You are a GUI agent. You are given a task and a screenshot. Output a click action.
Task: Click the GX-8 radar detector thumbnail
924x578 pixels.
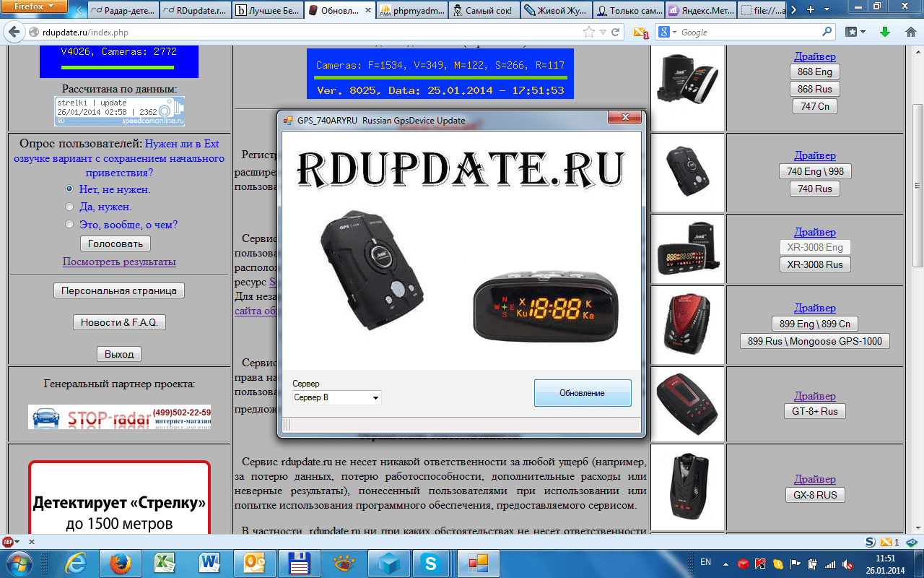coord(687,487)
